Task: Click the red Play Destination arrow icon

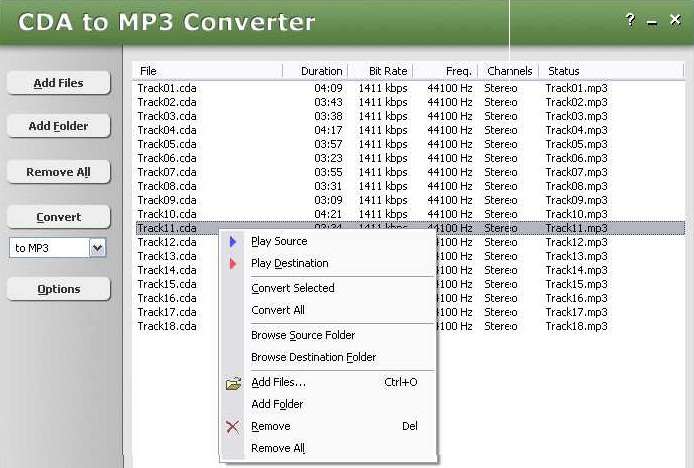Action: tap(233, 264)
